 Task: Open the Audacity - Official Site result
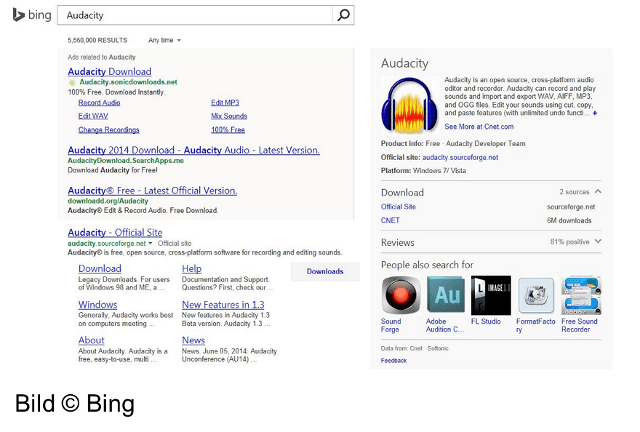(115, 232)
